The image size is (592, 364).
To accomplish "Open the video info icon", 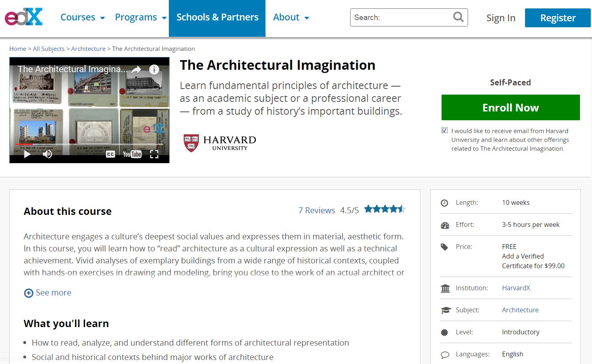I will click(154, 69).
